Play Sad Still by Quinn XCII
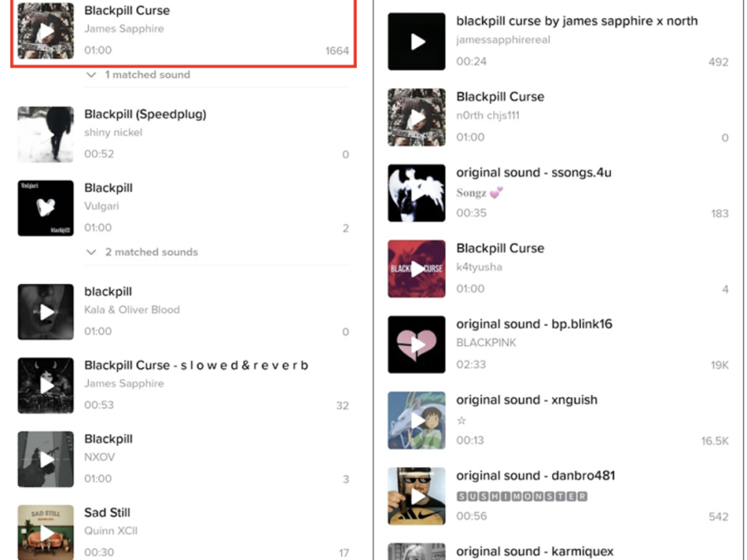The image size is (747, 560). [x=46, y=533]
